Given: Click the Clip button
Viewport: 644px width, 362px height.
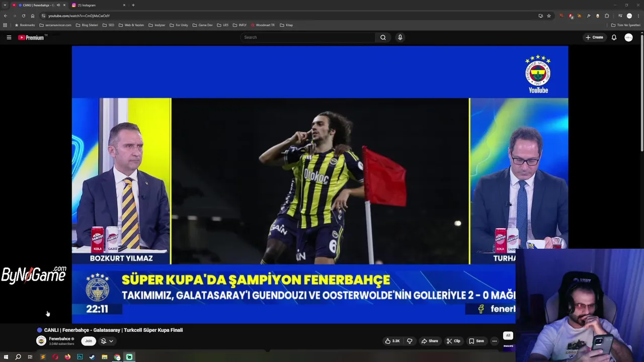Looking at the screenshot, I should pos(453,341).
